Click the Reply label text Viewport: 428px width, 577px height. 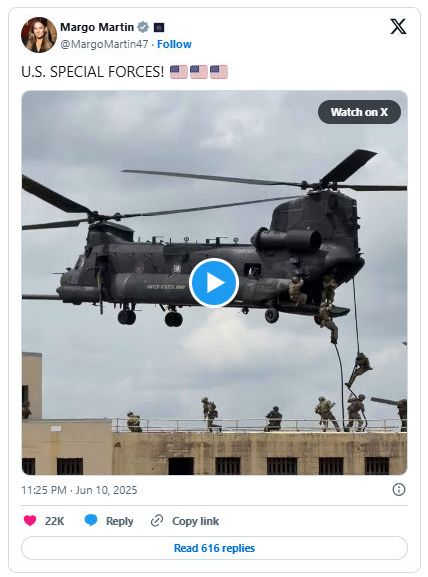[120, 521]
